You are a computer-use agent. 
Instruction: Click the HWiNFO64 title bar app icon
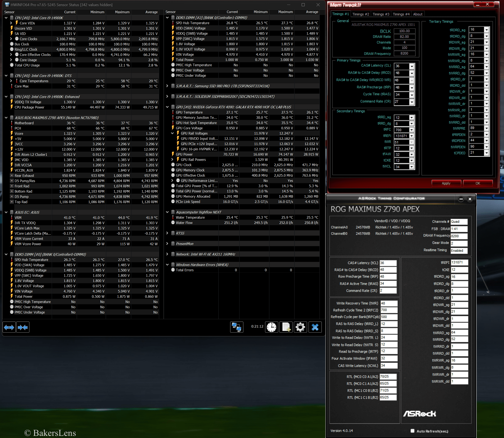click(7, 5)
